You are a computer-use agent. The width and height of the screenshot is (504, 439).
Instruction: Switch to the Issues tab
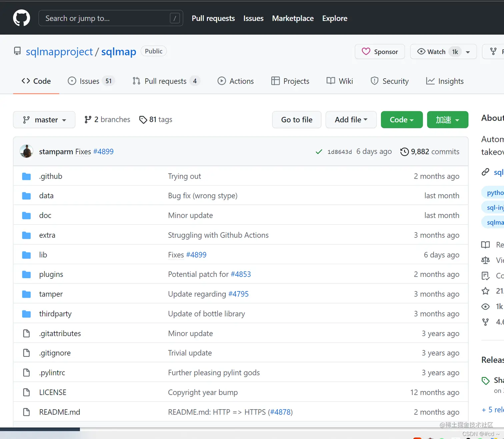91,81
